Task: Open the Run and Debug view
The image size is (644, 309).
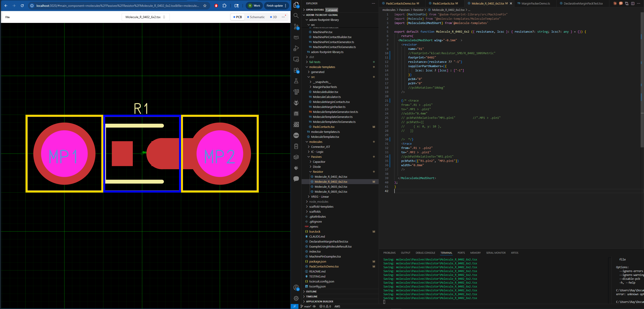Action: click(296, 48)
